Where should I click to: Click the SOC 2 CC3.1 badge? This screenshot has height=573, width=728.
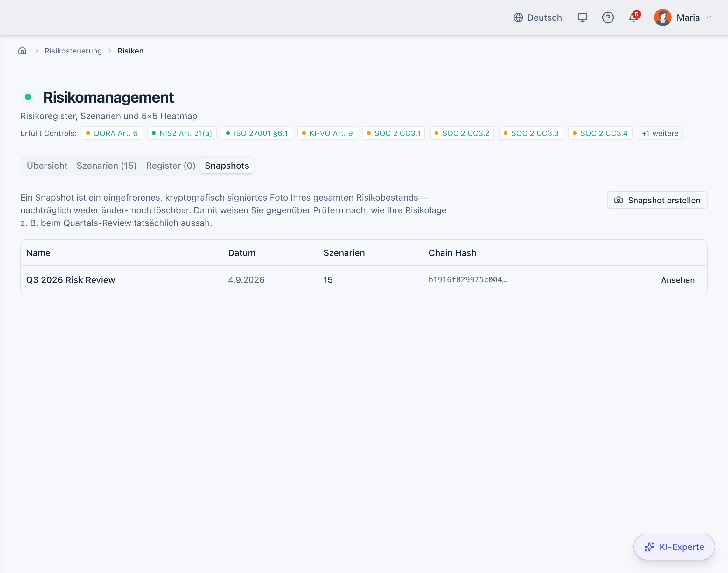point(394,133)
